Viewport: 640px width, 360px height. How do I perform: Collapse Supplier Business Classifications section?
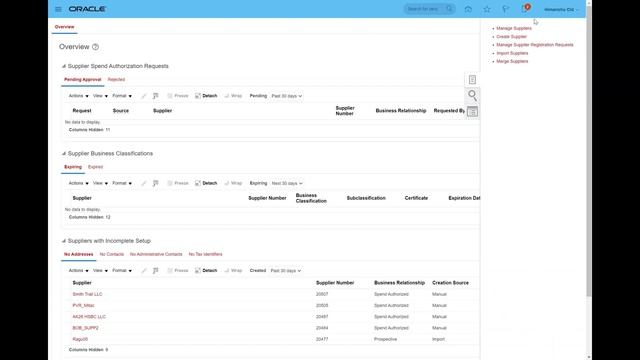(x=63, y=153)
